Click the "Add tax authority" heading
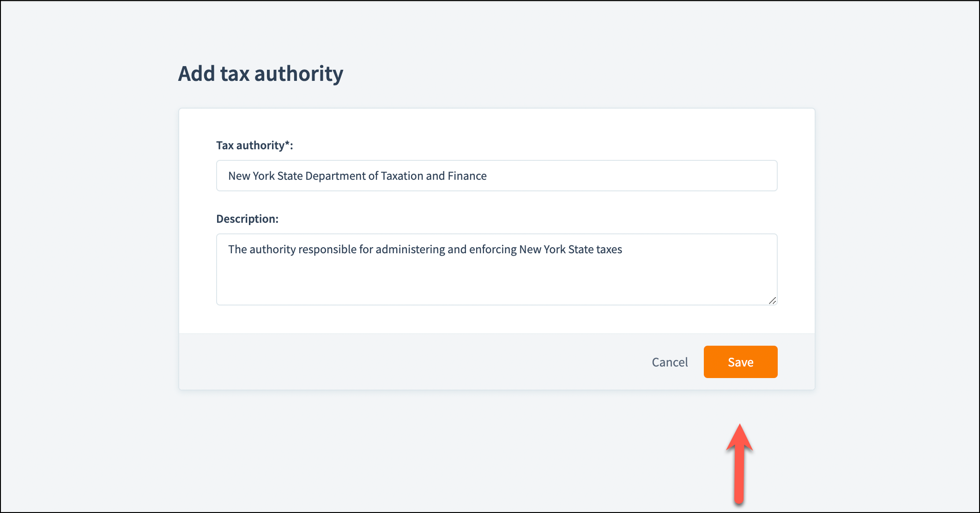Screen dimensions: 980x513 pyautogui.click(x=260, y=74)
